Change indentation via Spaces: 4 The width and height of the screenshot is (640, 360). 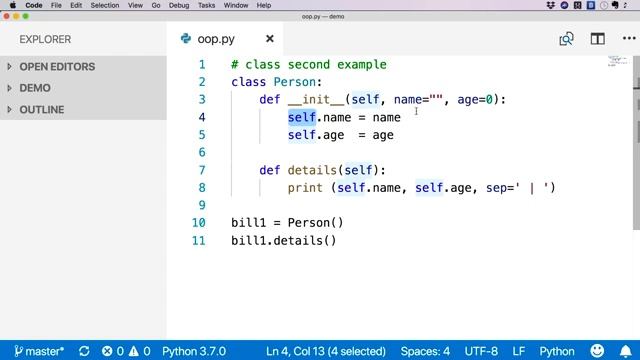pos(425,351)
